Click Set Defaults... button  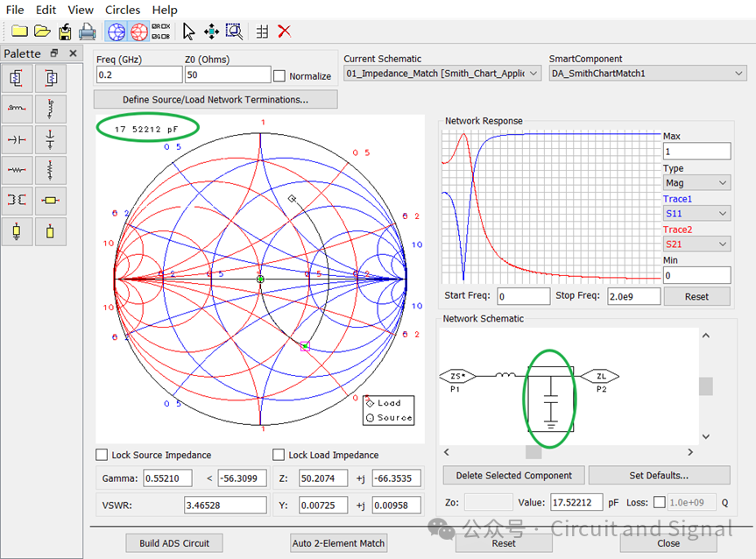659,475
